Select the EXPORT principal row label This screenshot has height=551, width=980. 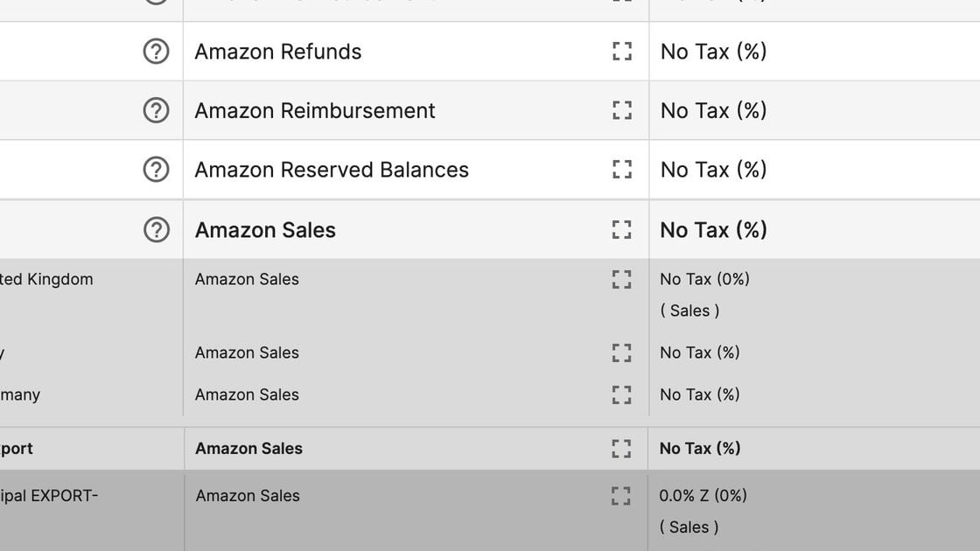49,496
